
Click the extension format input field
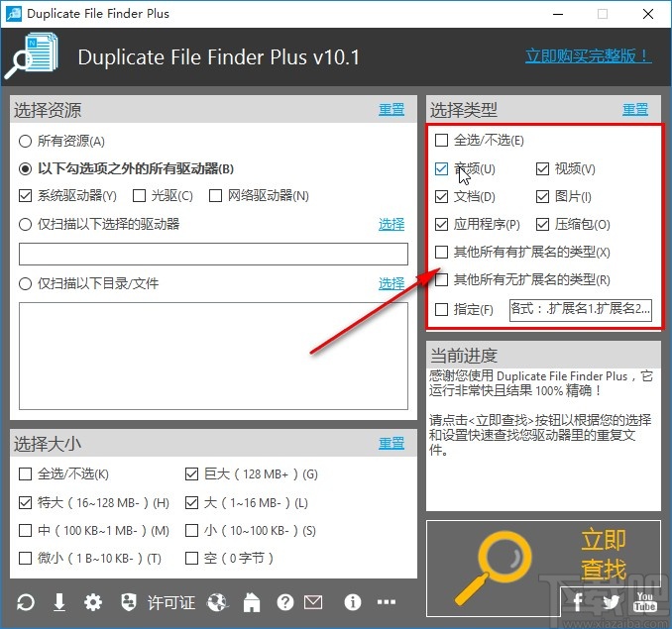581,310
